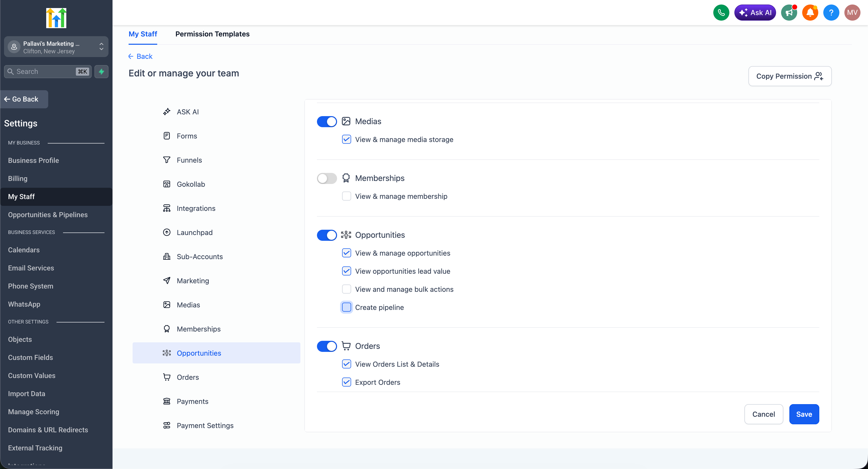Open Business Profile settings
Viewport: 868px width, 469px height.
point(33,161)
